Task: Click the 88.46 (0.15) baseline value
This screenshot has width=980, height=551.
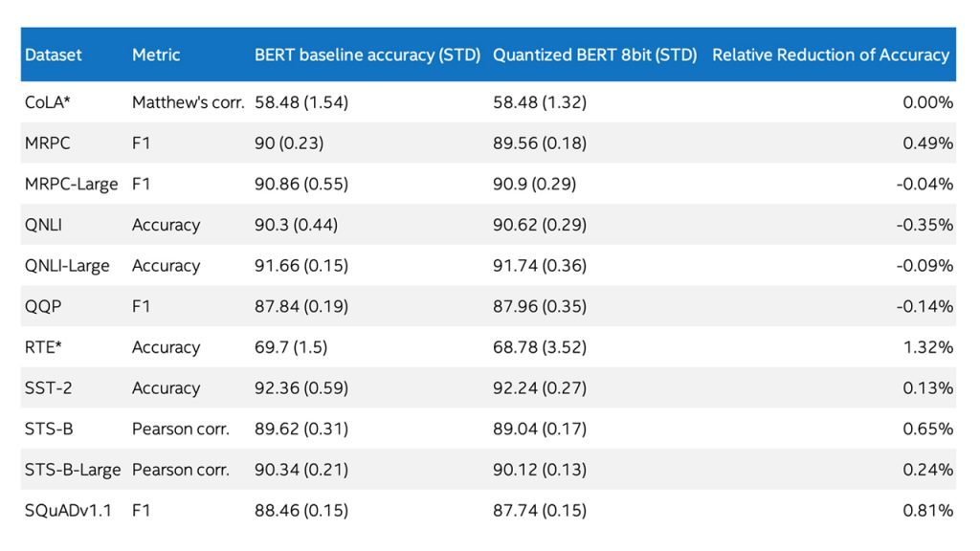Action: [x=301, y=511]
